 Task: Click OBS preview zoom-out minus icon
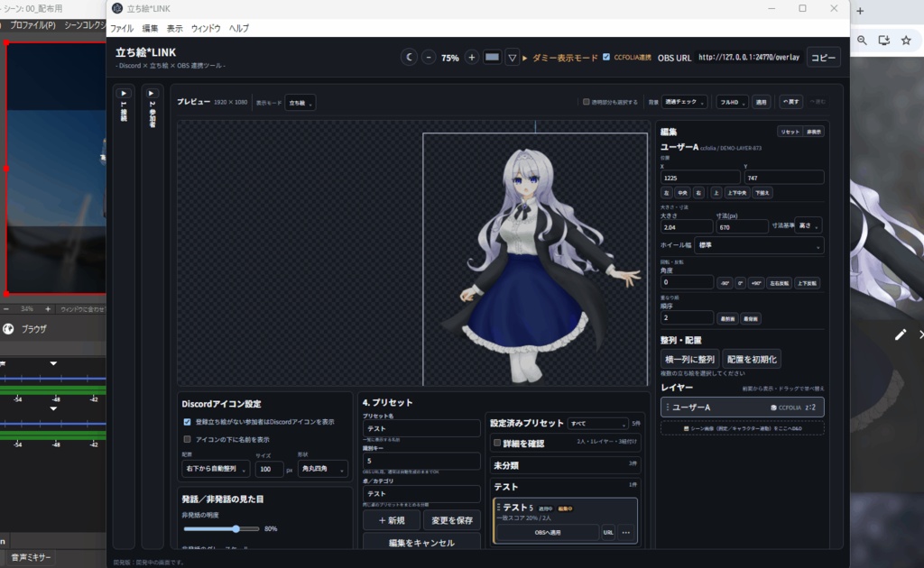tap(6, 308)
